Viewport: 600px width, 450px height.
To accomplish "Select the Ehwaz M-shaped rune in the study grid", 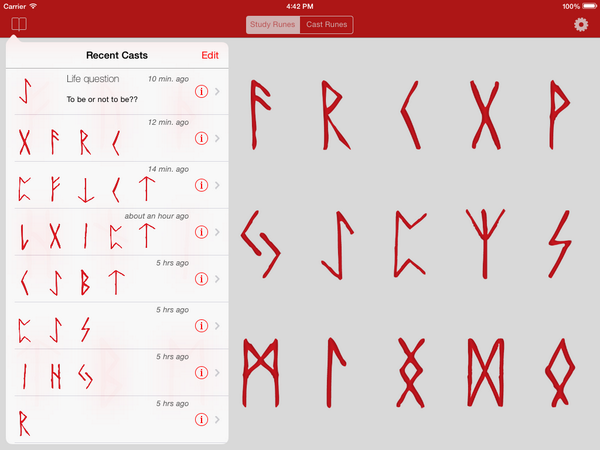I will click(x=261, y=372).
